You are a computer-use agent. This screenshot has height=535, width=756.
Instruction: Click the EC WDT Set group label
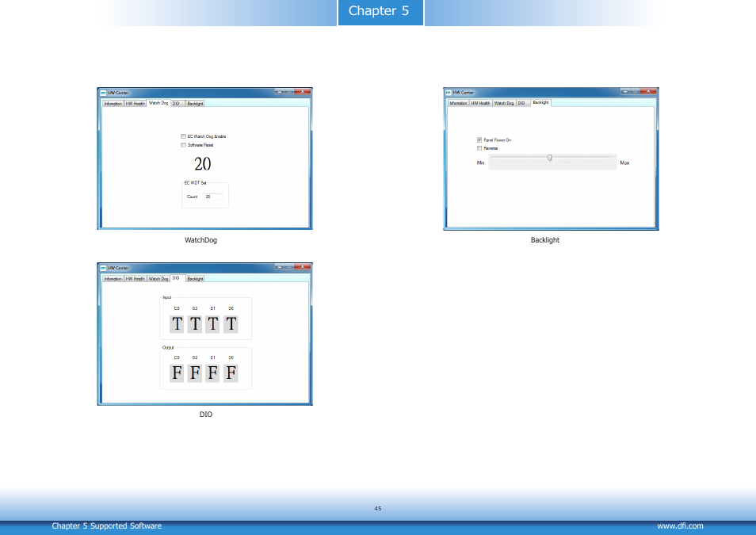(195, 183)
